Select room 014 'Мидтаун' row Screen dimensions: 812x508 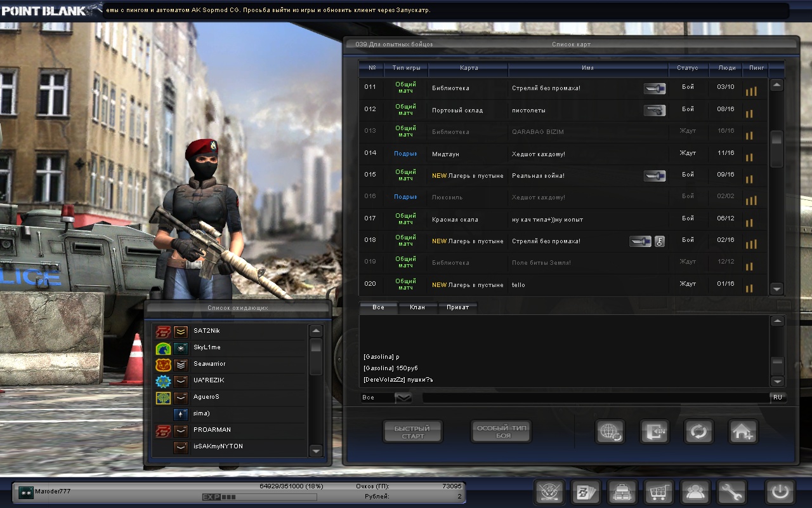coord(563,154)
